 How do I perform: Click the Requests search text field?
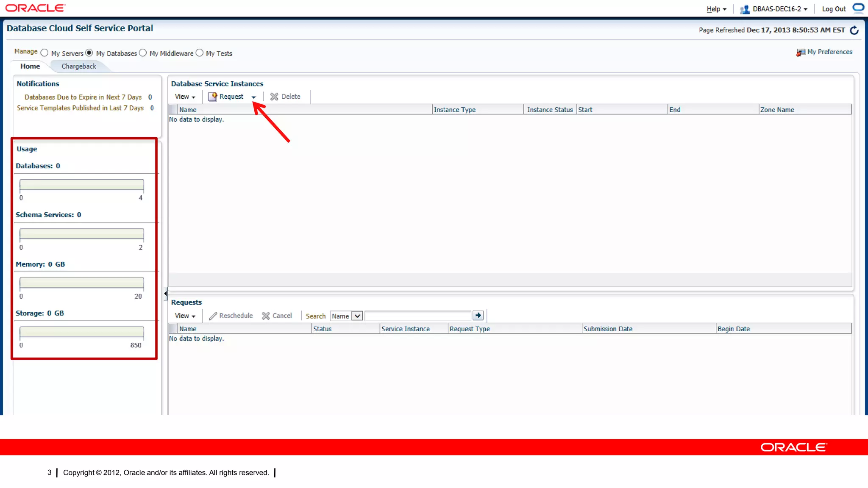[418, 316]
